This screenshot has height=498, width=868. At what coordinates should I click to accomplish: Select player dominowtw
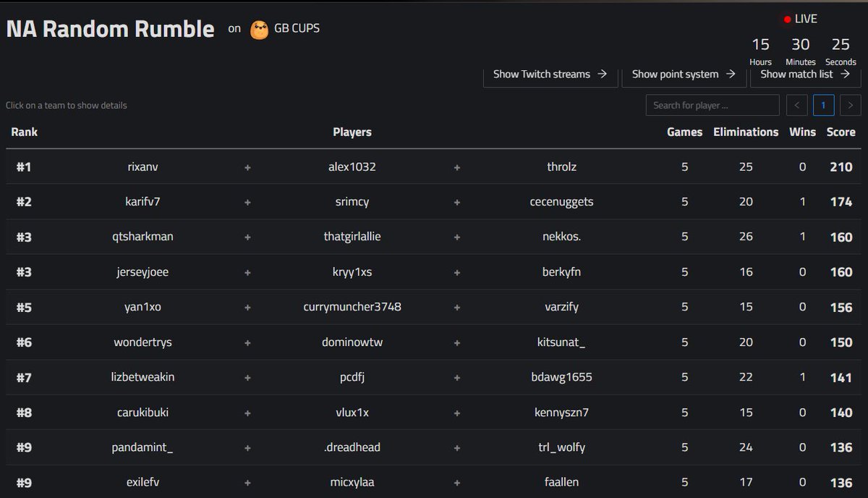click(352, 342)
